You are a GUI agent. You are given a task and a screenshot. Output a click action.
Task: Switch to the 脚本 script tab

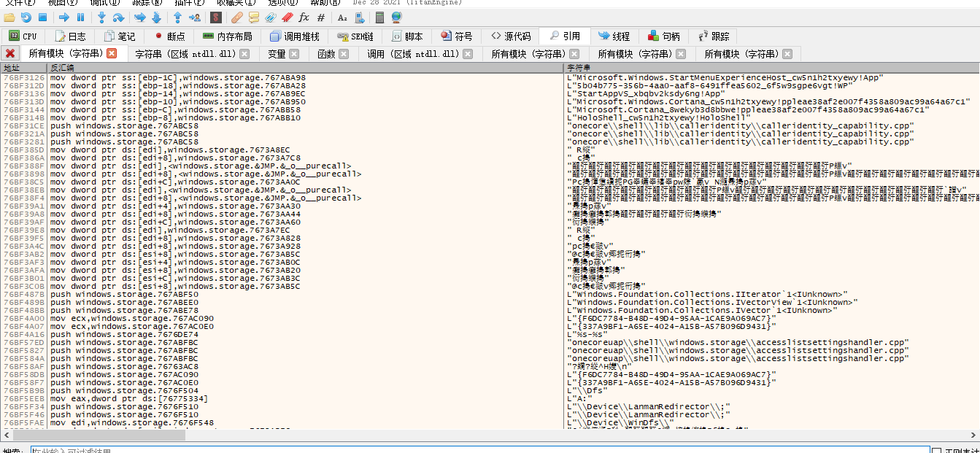click(406, 36)
